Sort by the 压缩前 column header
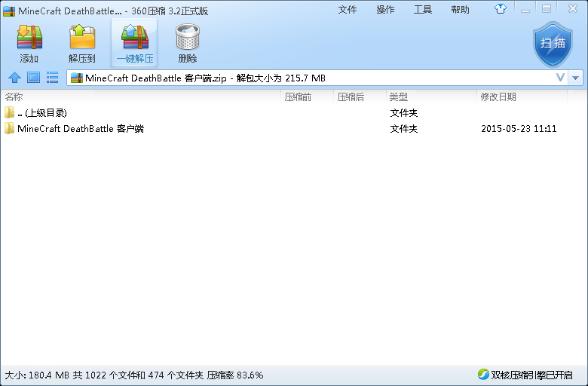 [x=307, y=96]
